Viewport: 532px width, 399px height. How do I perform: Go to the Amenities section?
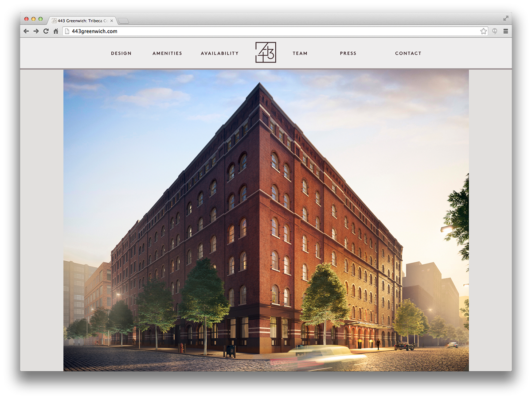coord(167,53)
